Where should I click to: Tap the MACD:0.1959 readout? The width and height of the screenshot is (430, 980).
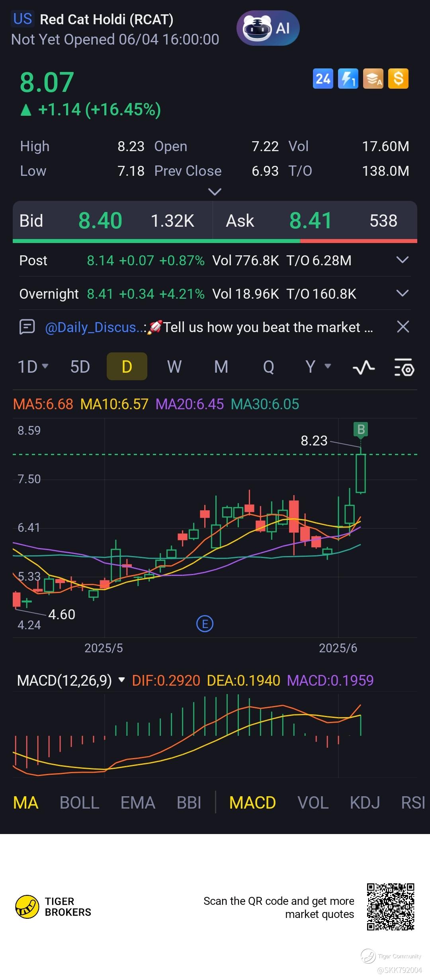tap(330, 681)
